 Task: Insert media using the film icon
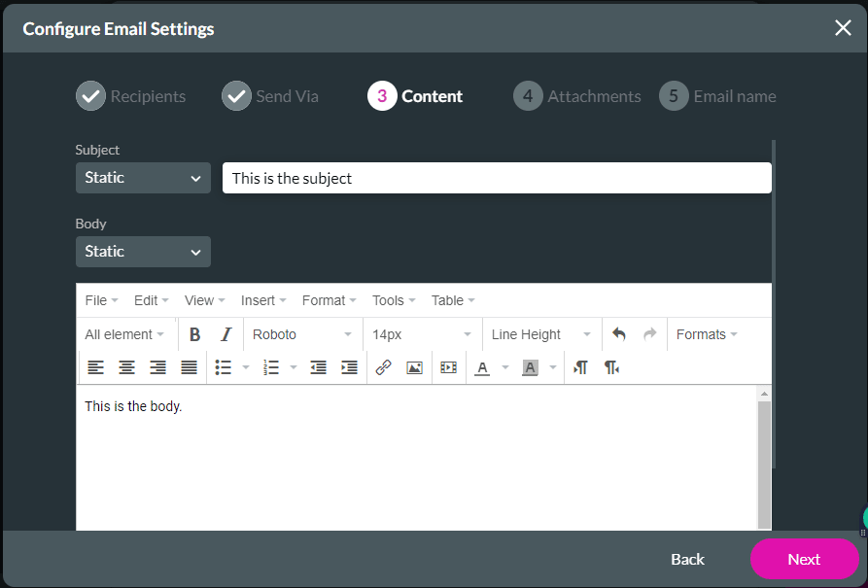tap(448, 367)
